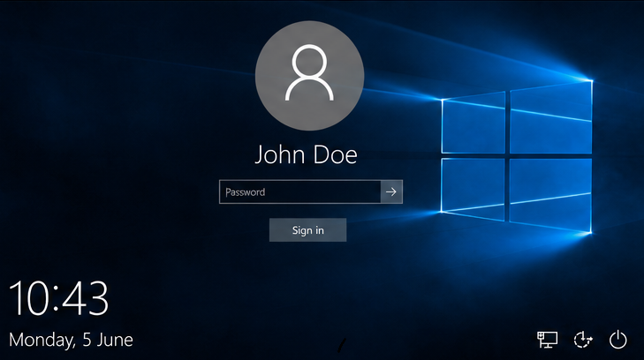The width and height of the screenshot is (644, 360).
Task: Click the Monday, 5 June date
Action: tap(71, 340)
